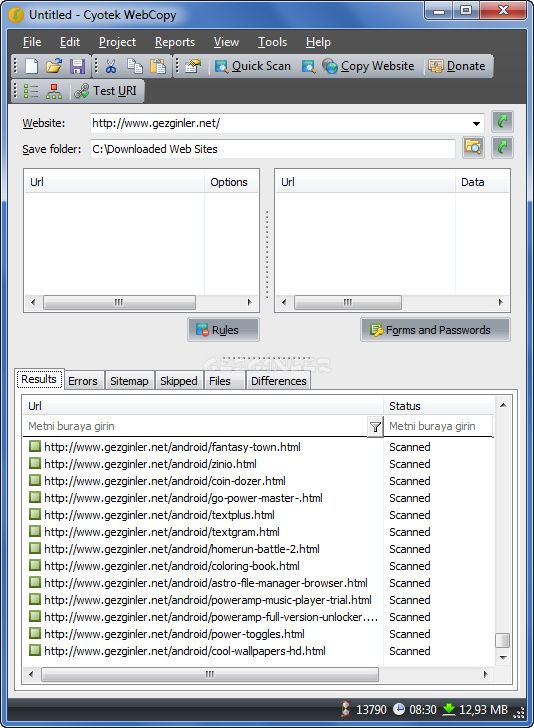The height and width of the screenshot is (728, 534).
Task: Select the power-toggles.html result row
Action: click(x=258, y=634)
